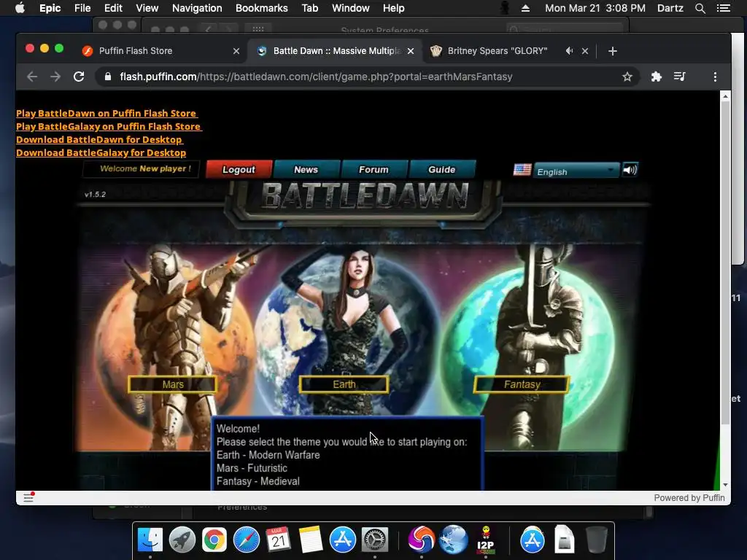Select the Fantasy theme
Image resolution: width=747 pixels, height=560 pixels.
(522, 384)
